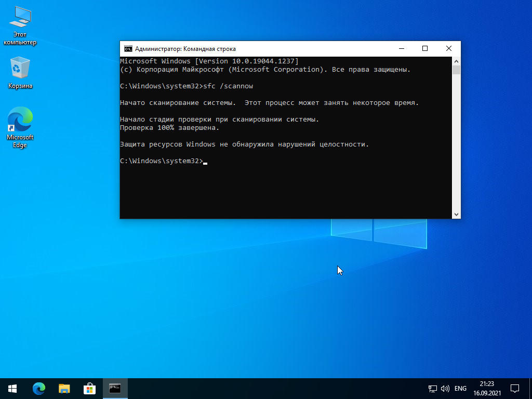
Task: Click the console vertical scrollbar thumb
Action: pos(456,70)
